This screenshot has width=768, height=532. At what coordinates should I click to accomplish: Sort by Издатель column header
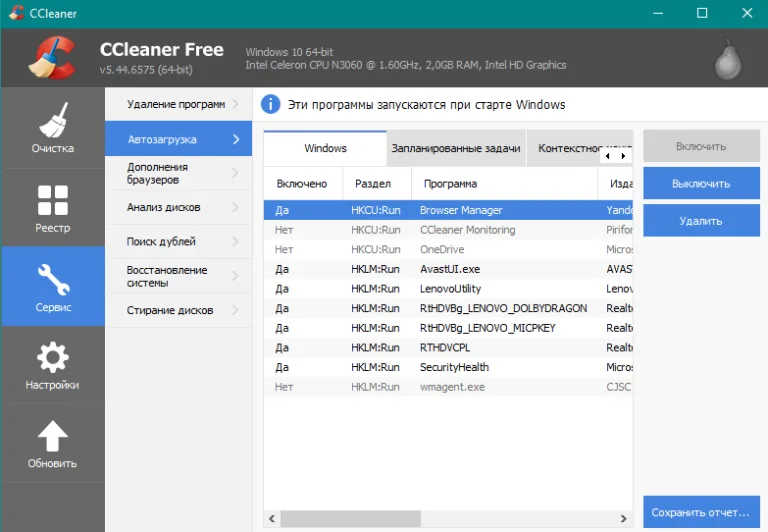tap(616, 184)
